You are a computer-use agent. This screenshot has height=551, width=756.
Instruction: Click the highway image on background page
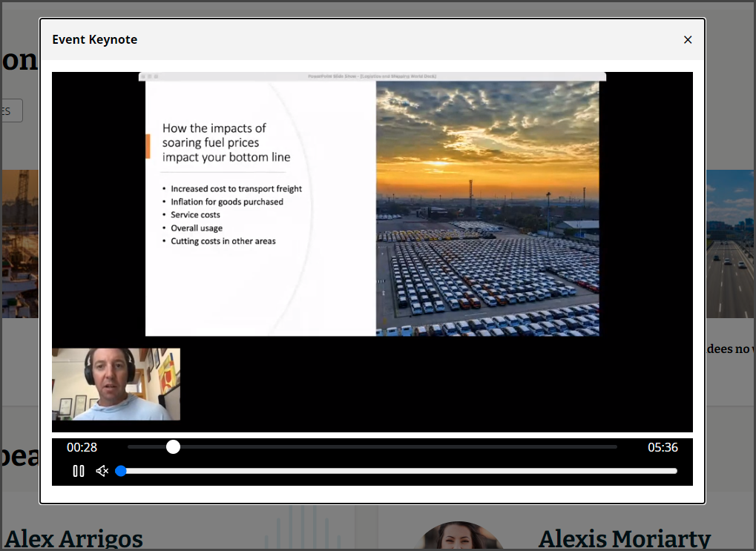click(731, 243)
